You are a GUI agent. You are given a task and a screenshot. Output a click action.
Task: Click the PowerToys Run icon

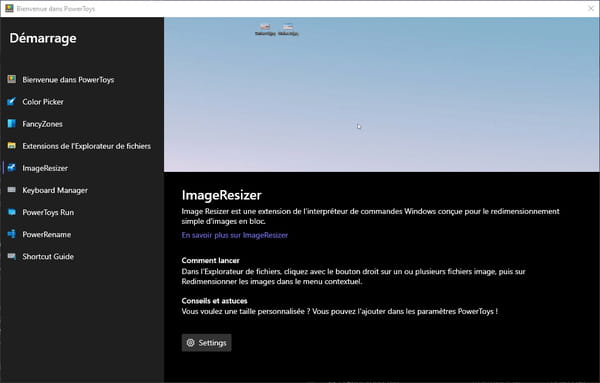(x=12, y=212)
